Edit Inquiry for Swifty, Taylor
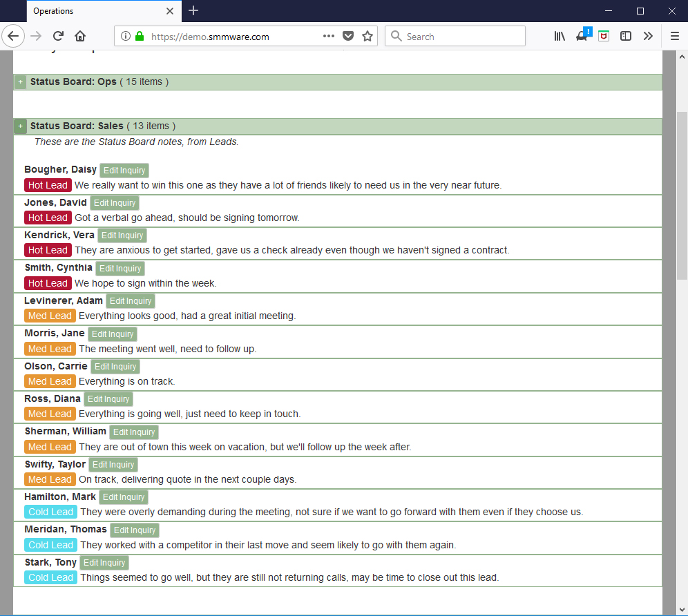Viewport: 688px width, 616px height. (x=113, y=464)
